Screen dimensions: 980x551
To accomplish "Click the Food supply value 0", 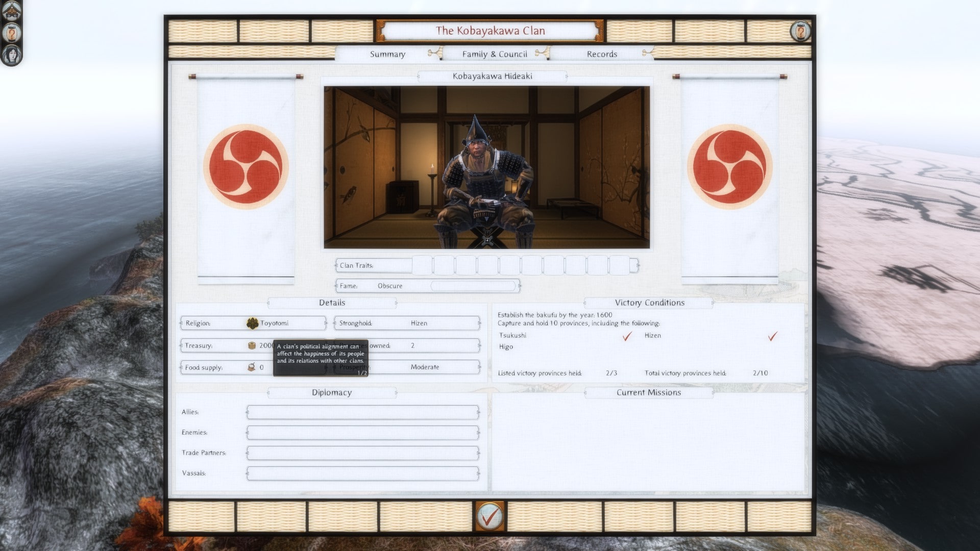I will tap(261, 367).
